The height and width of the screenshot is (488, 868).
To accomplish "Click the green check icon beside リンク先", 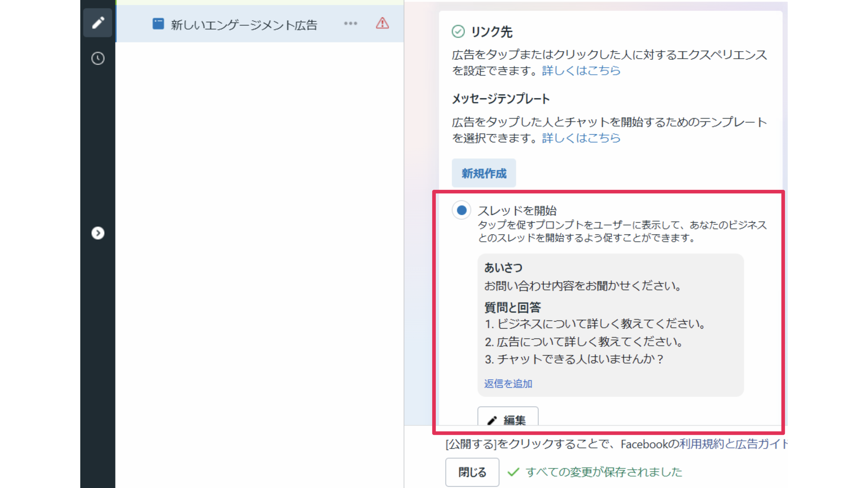I will (x=458, y=32).
